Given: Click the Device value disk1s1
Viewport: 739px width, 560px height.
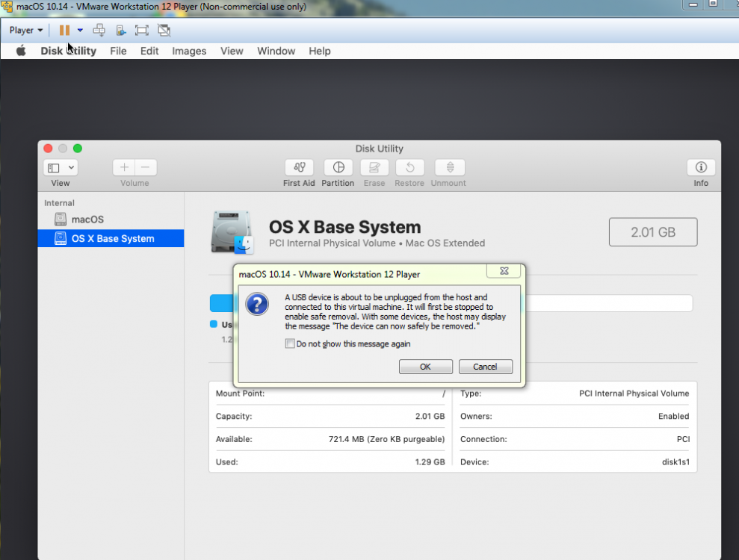Looking at the screenshot, I should pos(675,462).
